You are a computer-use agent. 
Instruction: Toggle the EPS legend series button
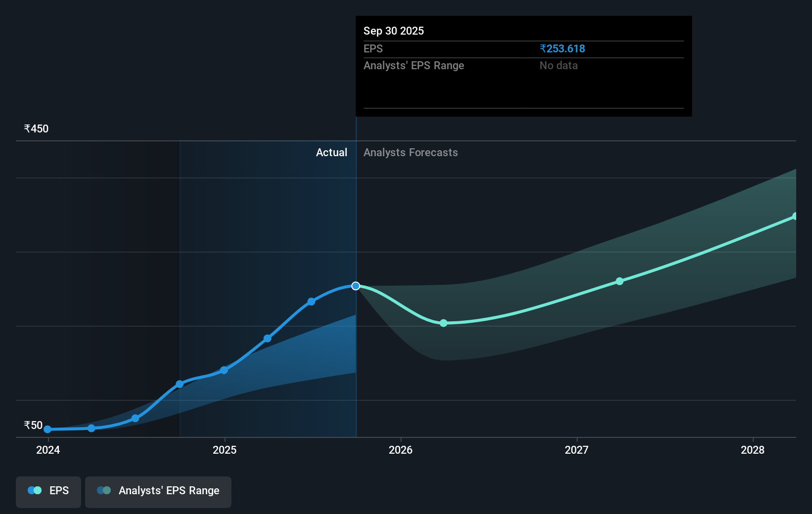(48, 492)
